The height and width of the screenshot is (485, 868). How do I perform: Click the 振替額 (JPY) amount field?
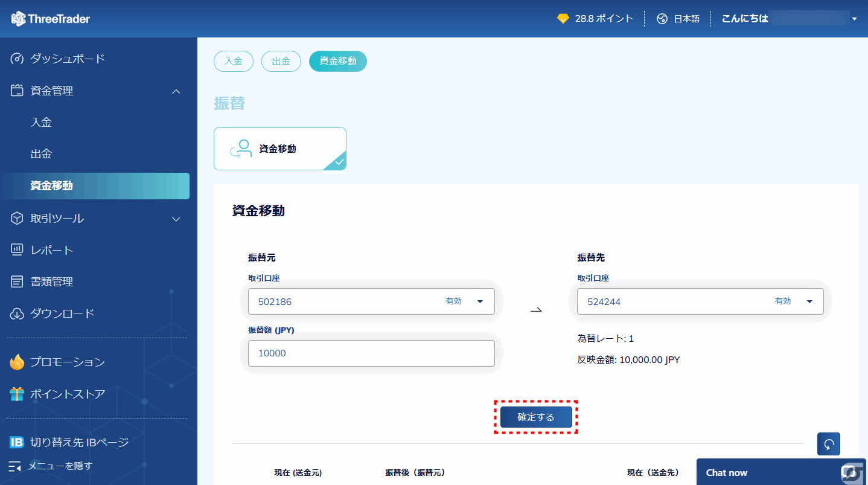[x=371, y=353]
